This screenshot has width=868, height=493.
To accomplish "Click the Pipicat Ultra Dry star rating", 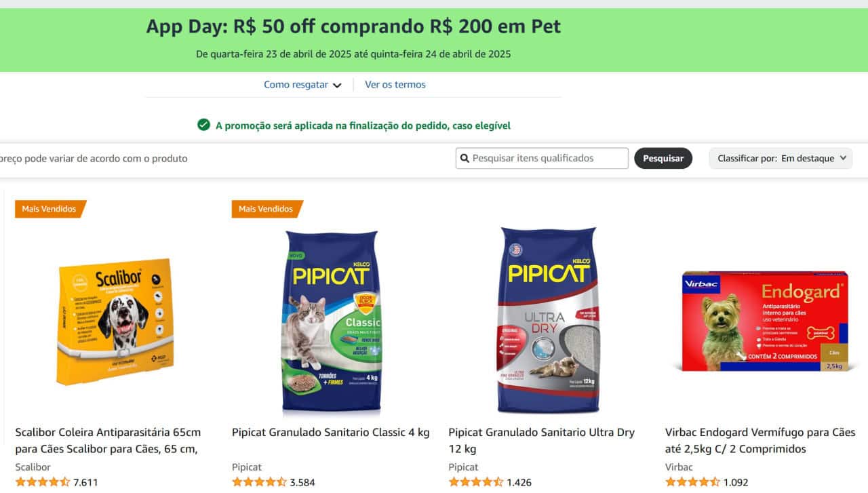I will (x=475, y=482).
